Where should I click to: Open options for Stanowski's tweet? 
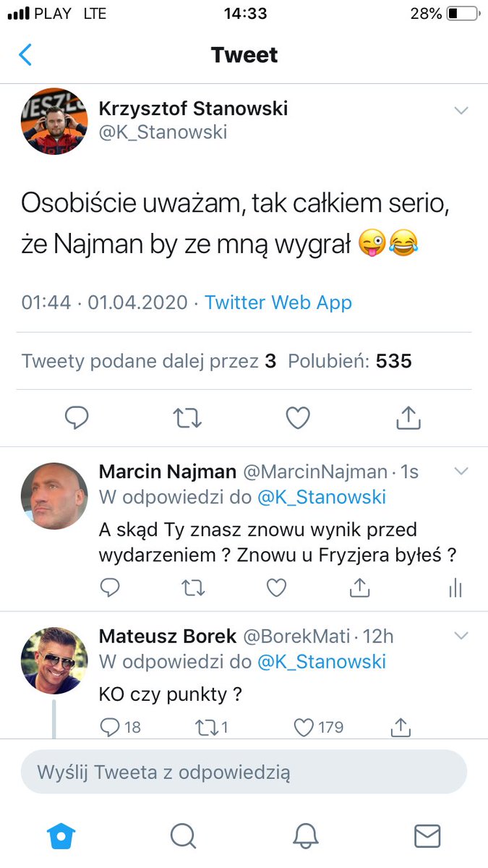[x=461, y=110]
